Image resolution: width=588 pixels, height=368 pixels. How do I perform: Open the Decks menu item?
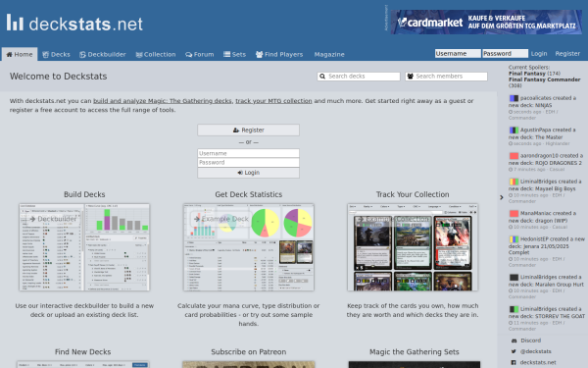pyautogui.click(x=56, y=54)
